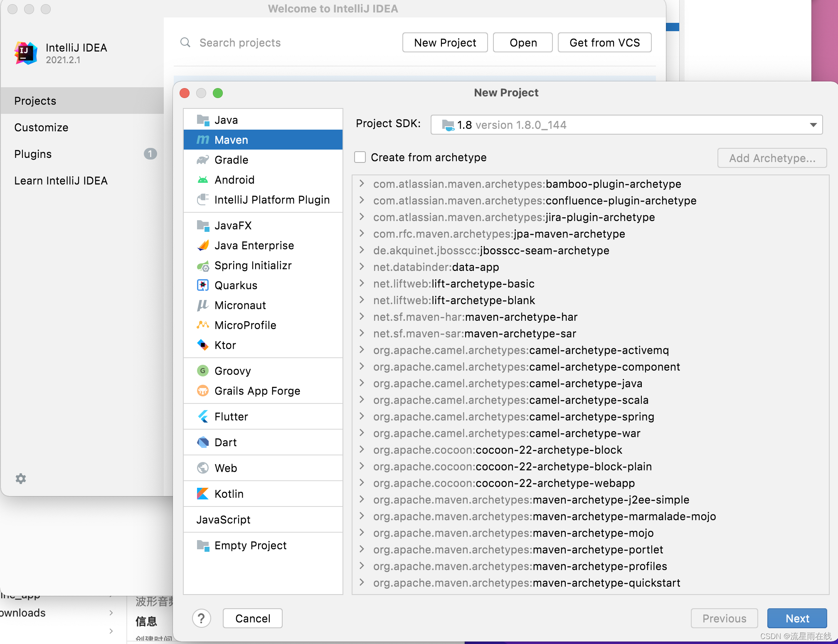Click the Java project type icon
838x644 pixels.
pos(203,120)
